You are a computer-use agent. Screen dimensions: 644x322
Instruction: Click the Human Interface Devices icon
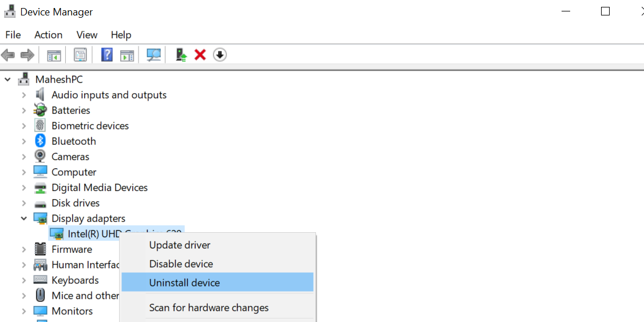[40, 265]
